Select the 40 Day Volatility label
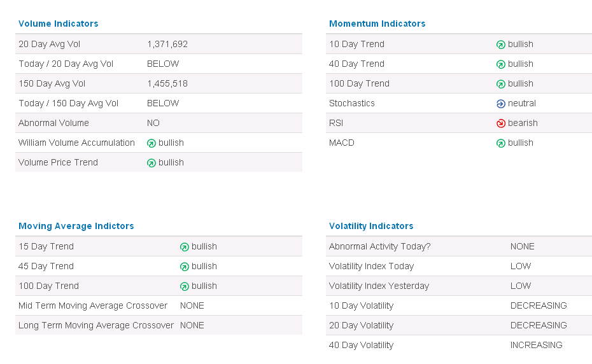 pos(362,345)
